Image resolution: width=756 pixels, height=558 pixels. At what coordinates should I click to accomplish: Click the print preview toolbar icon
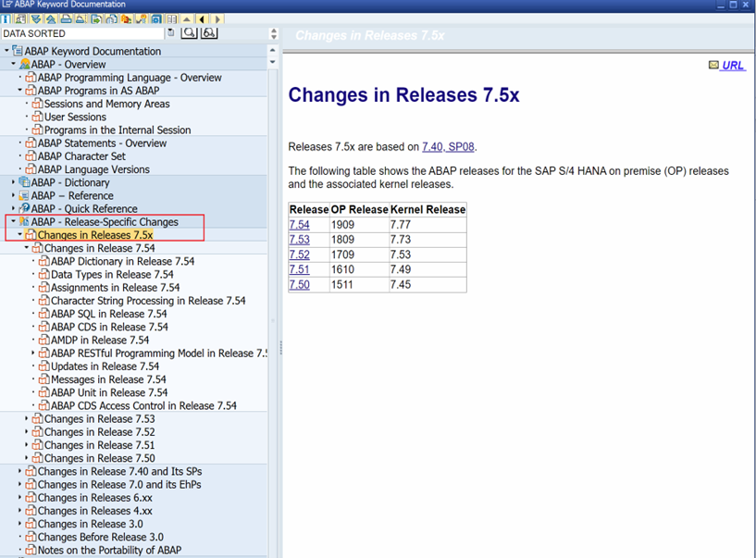tap(81, 19)
